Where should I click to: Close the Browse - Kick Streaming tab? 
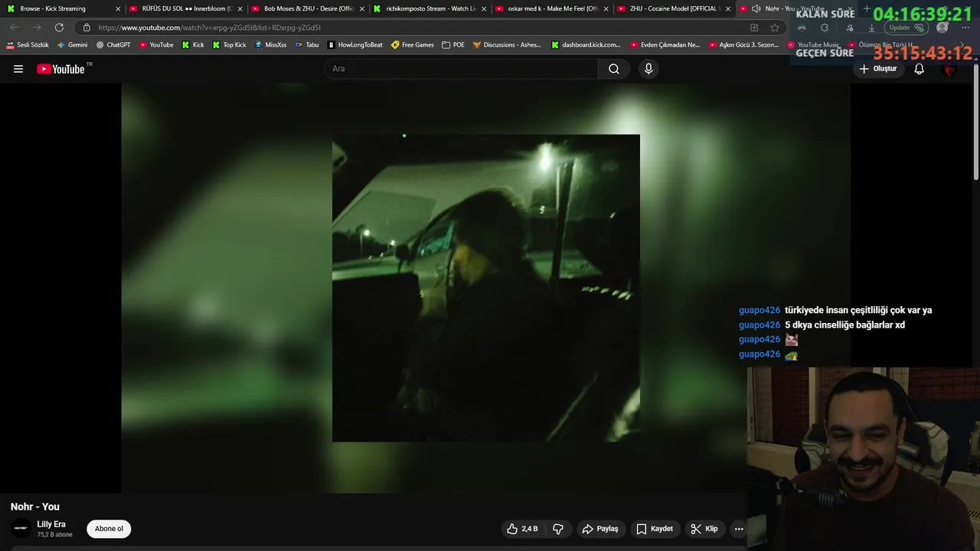point(118,8)
